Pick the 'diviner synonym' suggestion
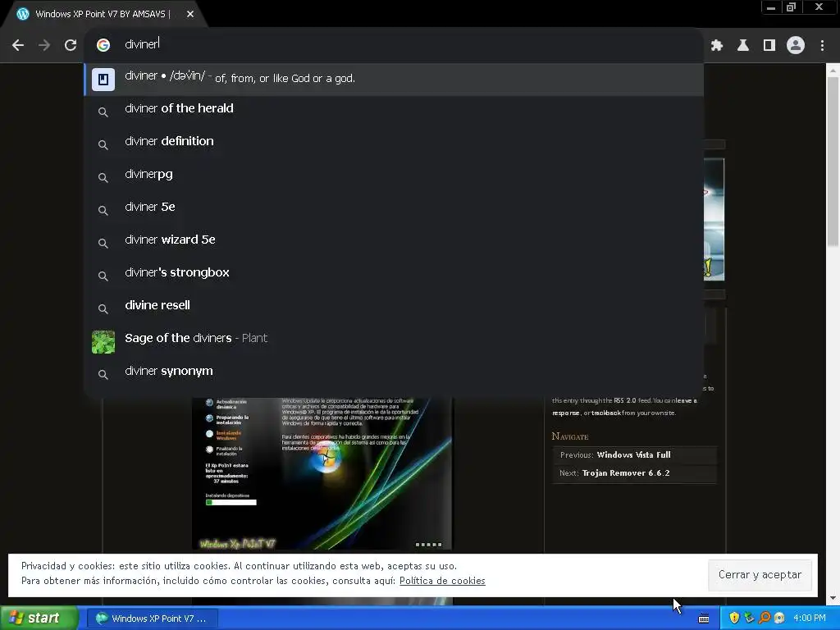 click(x=394, y=372)
